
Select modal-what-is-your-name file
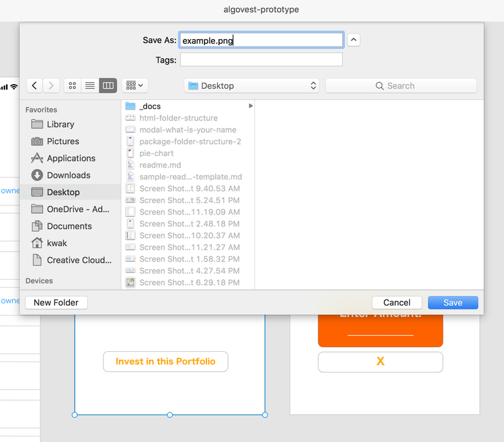click(x=187, y=130)
